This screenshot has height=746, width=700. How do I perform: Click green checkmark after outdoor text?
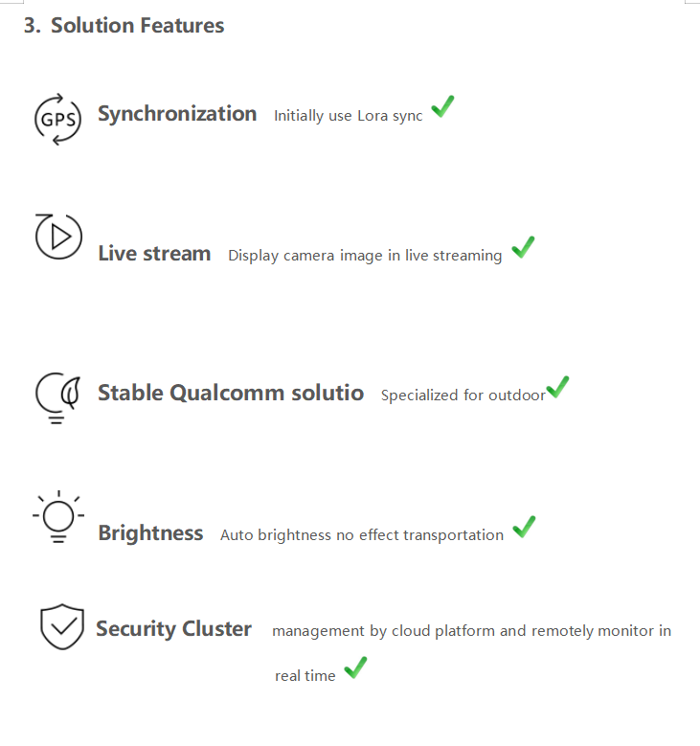(x=557, y=388)
